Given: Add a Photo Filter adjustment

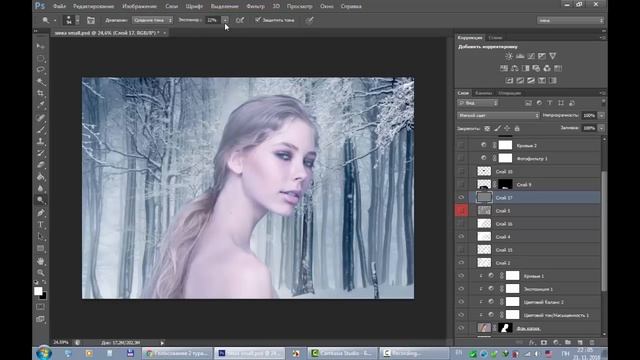Looking at the screenshot, I should (536, 68).
